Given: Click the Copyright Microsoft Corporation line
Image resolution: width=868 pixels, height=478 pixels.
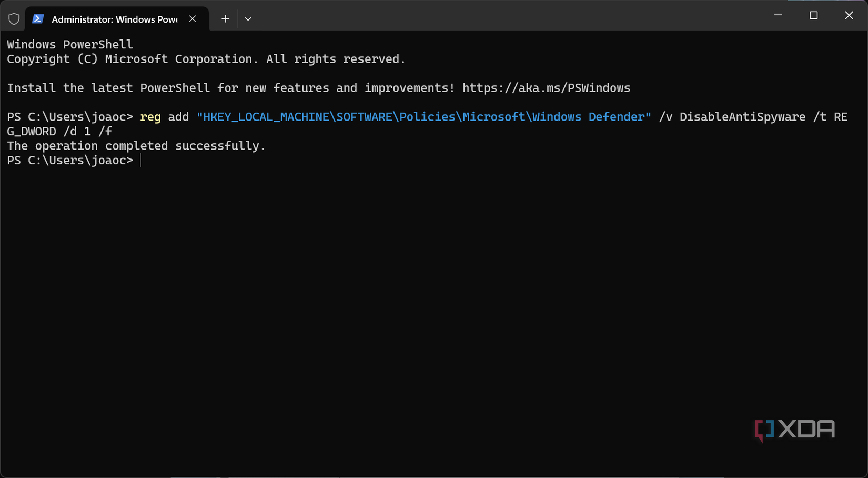Looking at the screenshot, I should click(x=205, y=59).
